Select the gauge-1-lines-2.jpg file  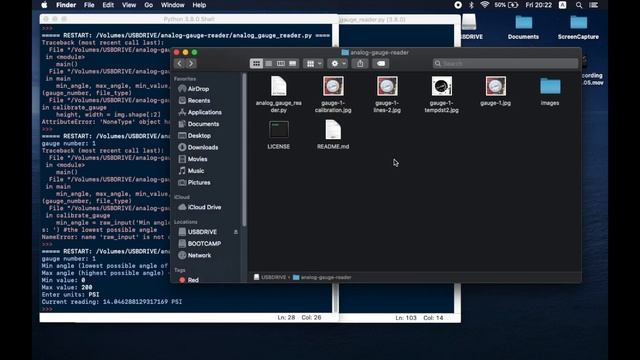(387, 95)
